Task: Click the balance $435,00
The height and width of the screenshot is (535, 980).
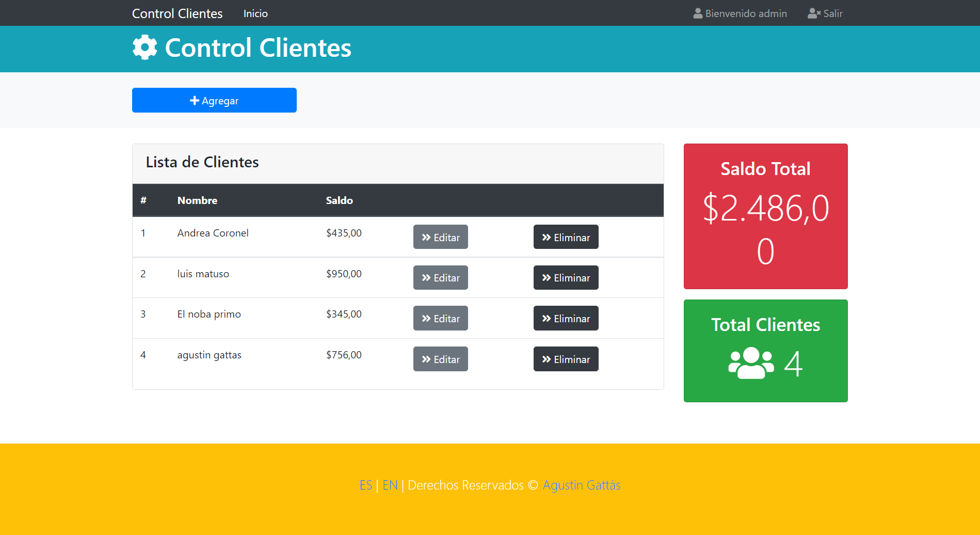Action: pos(344,233)
